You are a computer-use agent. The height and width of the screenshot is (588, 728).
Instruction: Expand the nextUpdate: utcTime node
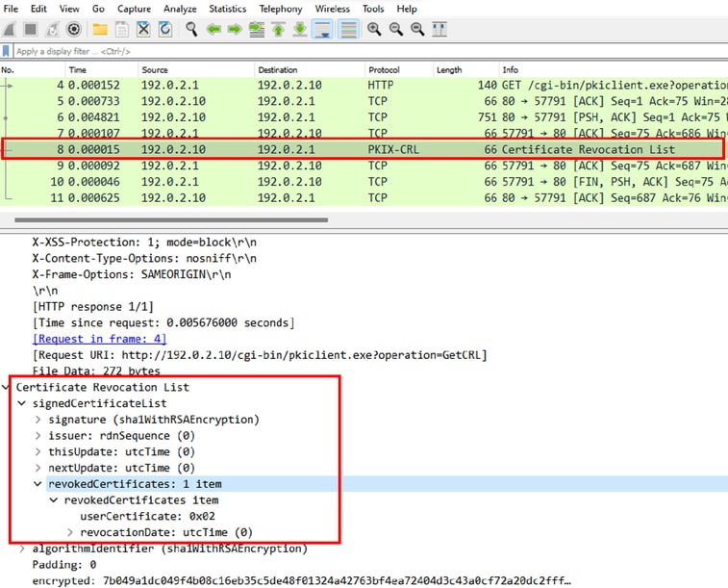coord(38,468)
